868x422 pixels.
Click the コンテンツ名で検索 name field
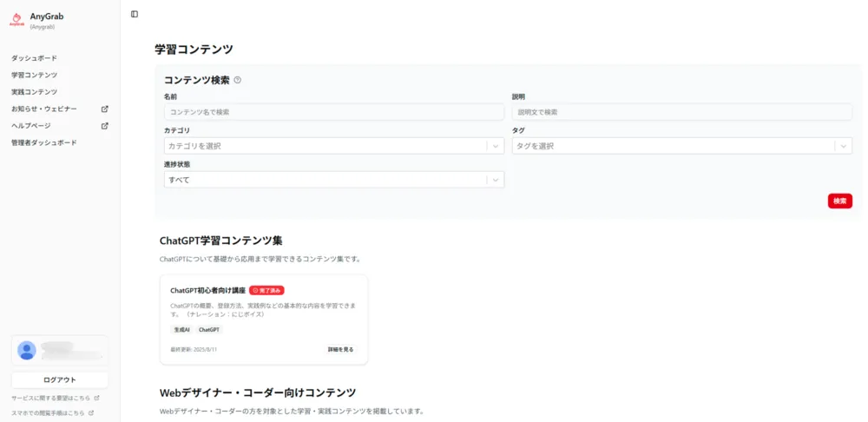click(334, 112)
